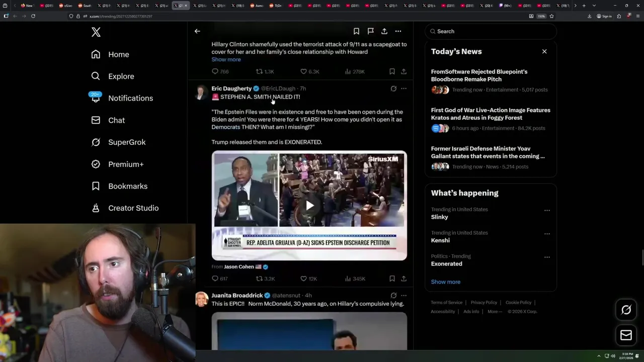The image size is (644, 362).
Task: Reply to post with 766 replies
Action: (x=220, y=71)
